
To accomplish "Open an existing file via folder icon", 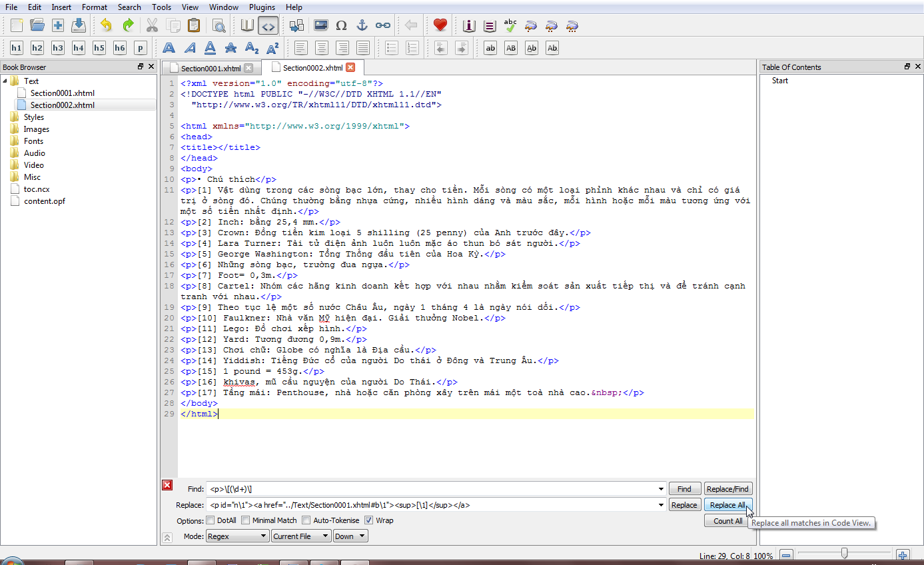I will pos(37,25).
